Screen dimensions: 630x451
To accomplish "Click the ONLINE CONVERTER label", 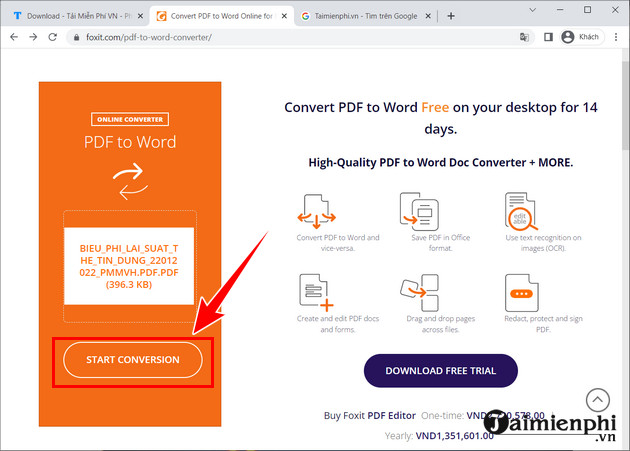I will click(130, 119).
